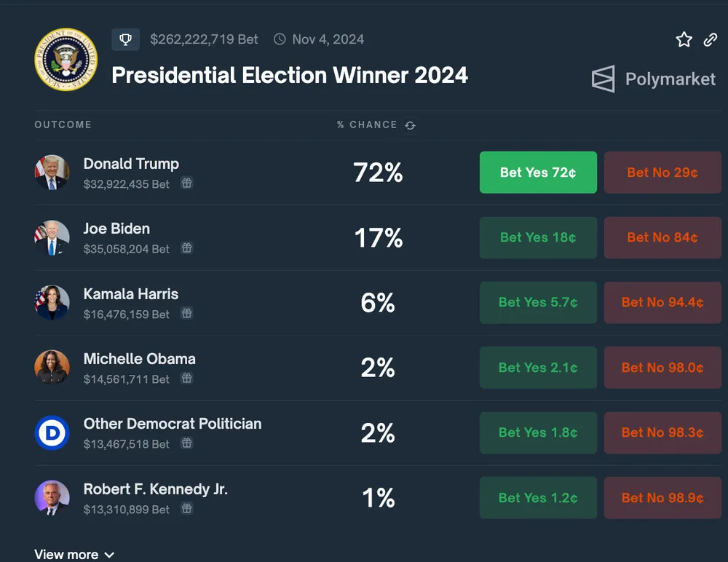Select Bet No 98.0¢ for Michelle Obama
The image size is (728, 562).
click(x=662, y=368)
